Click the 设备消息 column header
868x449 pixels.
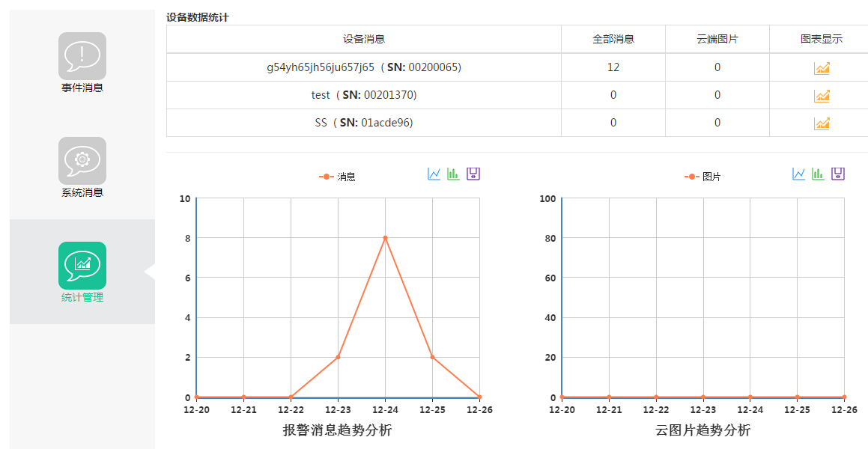tap(364, 39)
